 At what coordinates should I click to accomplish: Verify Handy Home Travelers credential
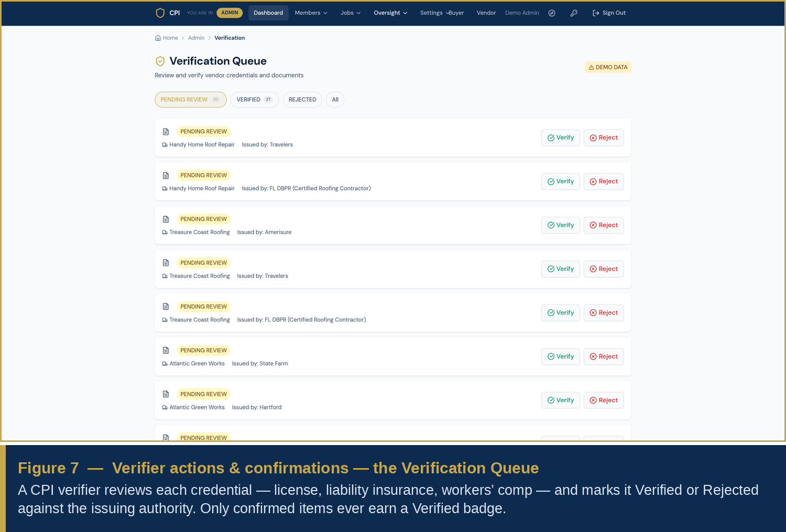(x=561, y=138)
